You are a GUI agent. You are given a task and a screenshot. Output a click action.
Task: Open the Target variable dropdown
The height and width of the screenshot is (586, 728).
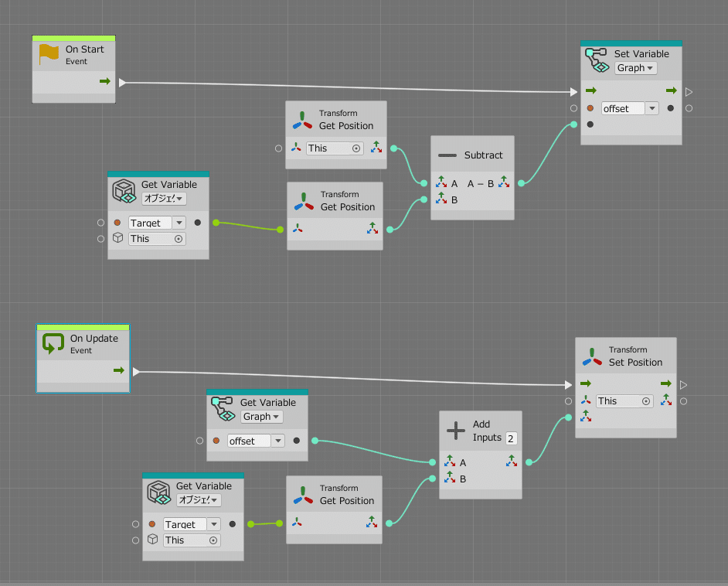click(x=179, y=223)
